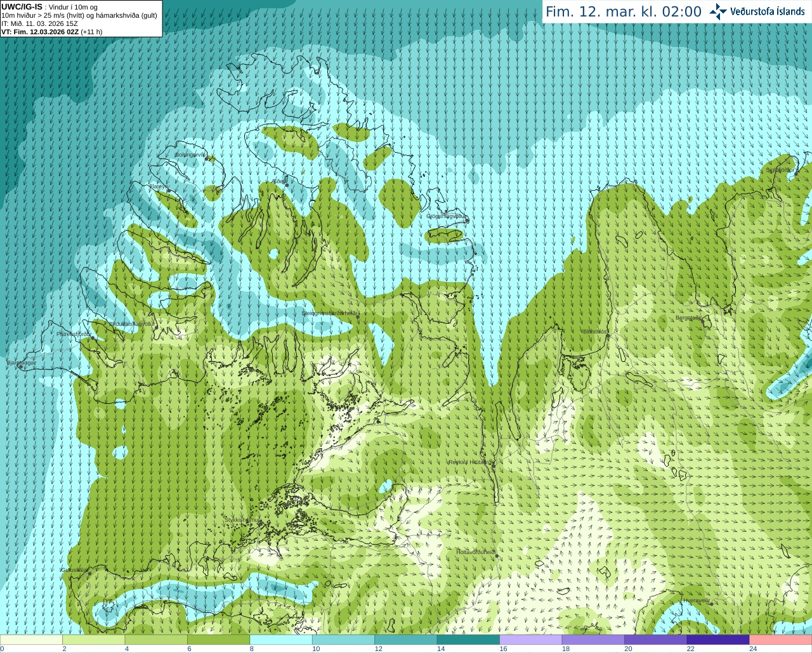
Task: Click the 'VT: Fim. 12.03.2026 02Z' valid time
Action: click(x=40, y=32)
